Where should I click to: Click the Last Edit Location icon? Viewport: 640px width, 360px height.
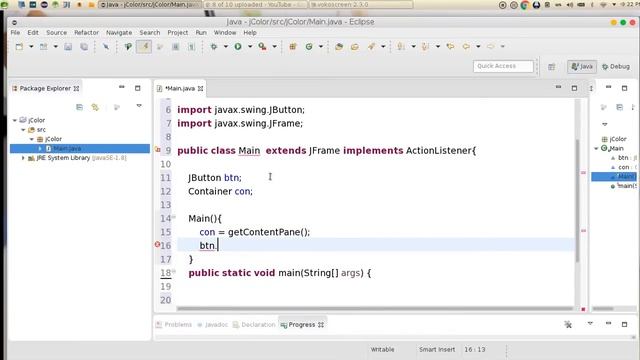[x=450, y=47]
